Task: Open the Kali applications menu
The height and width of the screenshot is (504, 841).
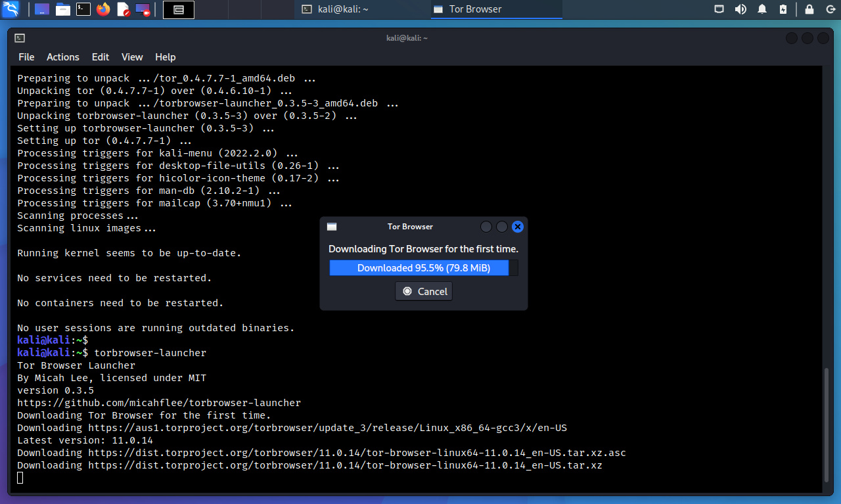Action: pos(11,9)
